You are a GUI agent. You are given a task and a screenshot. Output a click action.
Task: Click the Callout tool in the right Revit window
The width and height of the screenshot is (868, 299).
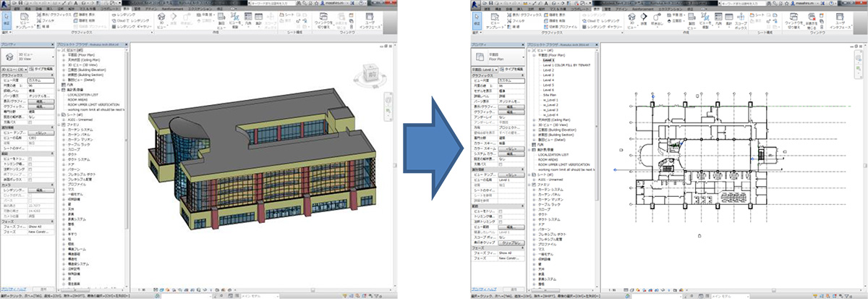(x=656, y=20)
